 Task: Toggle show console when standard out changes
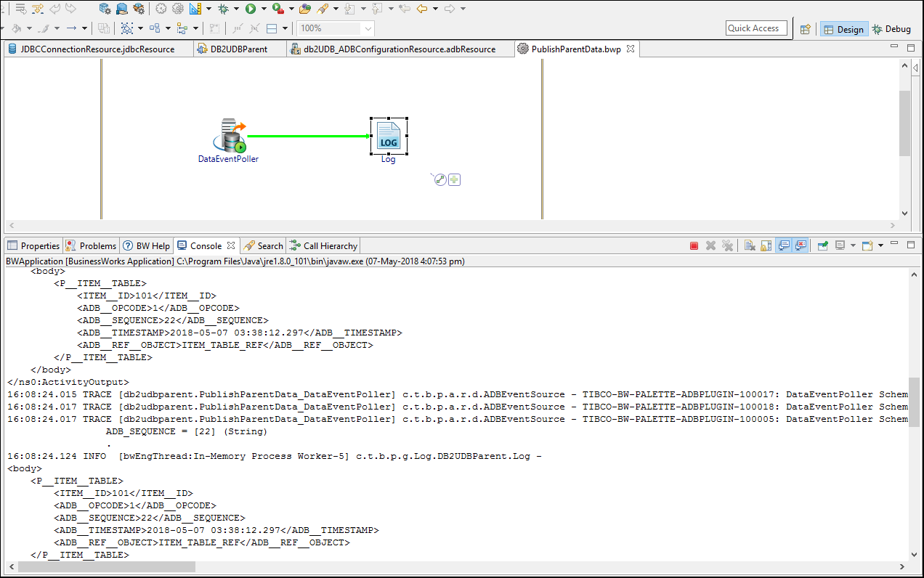tap(784, 246)
